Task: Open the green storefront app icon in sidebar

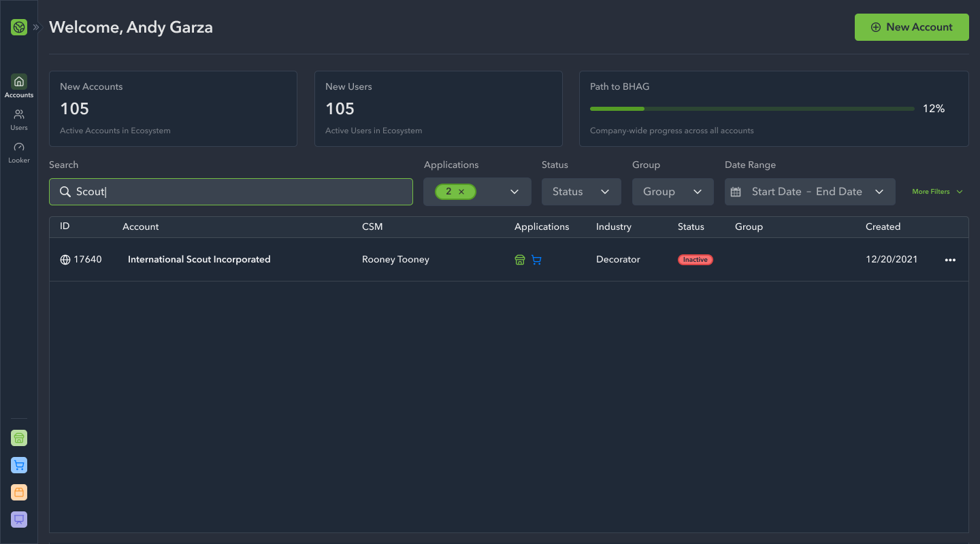Action: tap(19, 438)
